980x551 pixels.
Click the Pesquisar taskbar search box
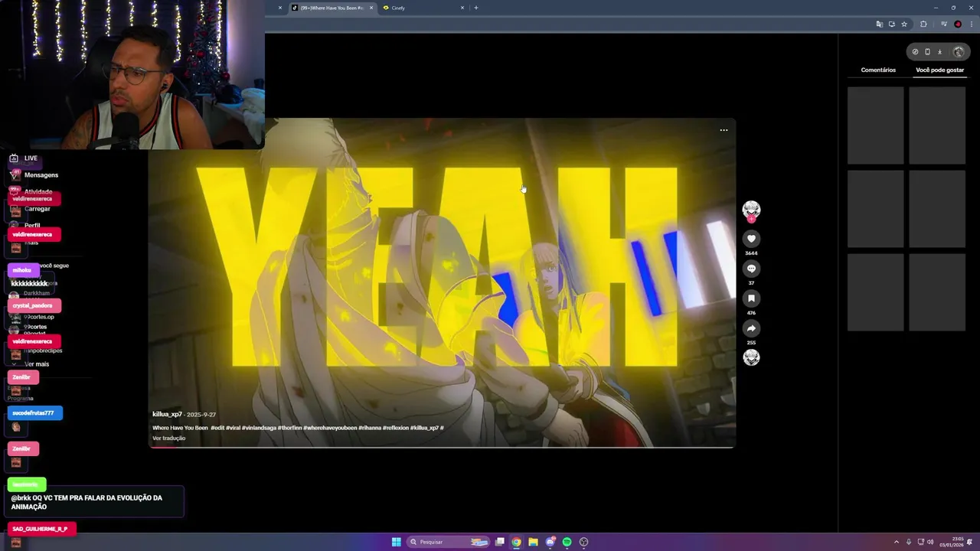pos(449,542)
